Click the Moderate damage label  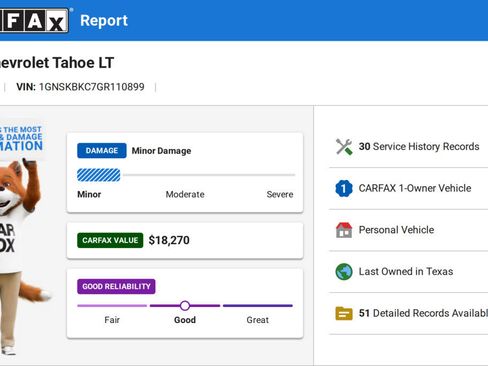[185, 194]
